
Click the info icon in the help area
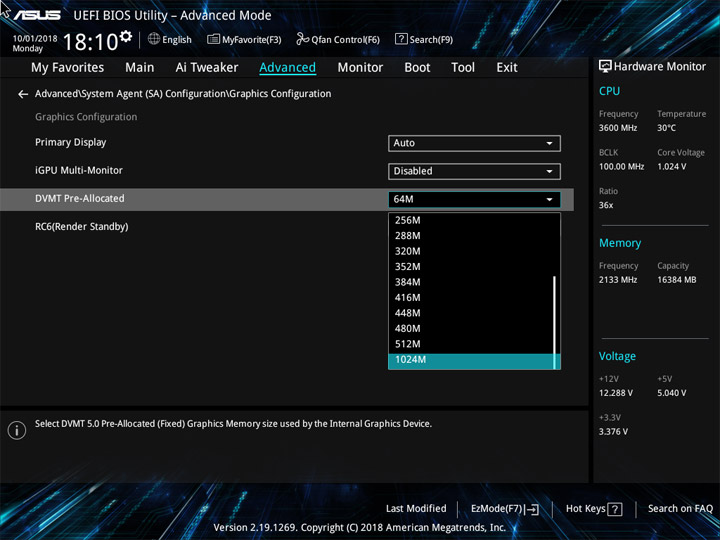(17, 430)
